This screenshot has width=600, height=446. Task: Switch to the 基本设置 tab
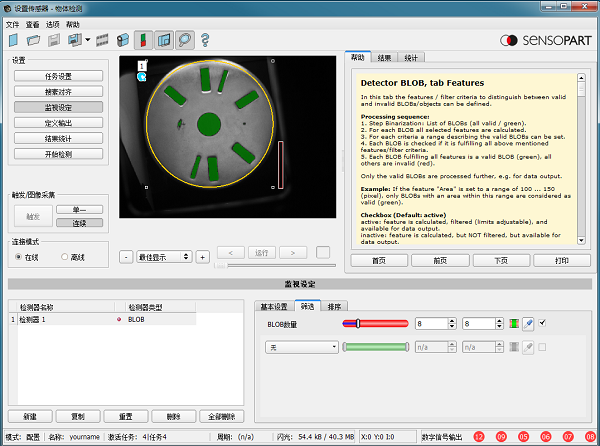[x=274, y=306]
